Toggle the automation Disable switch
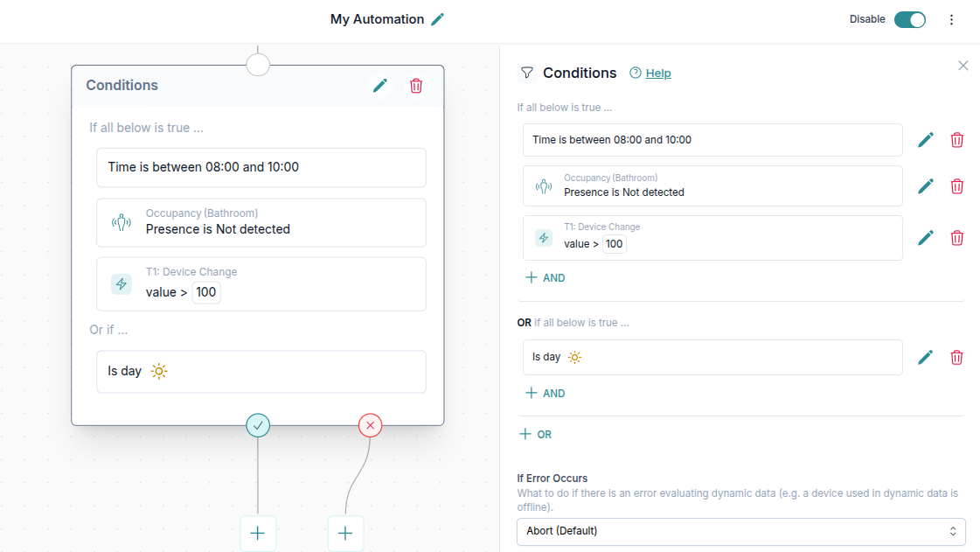The image size is (980, 552). pos(909,19)
